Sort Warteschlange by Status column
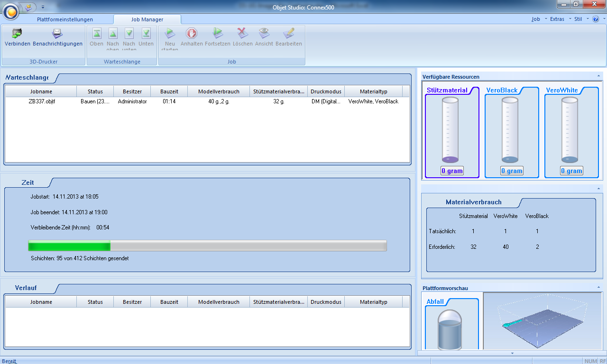The height and width of the screenshot is (364, 607). click(x=95, y=91)
